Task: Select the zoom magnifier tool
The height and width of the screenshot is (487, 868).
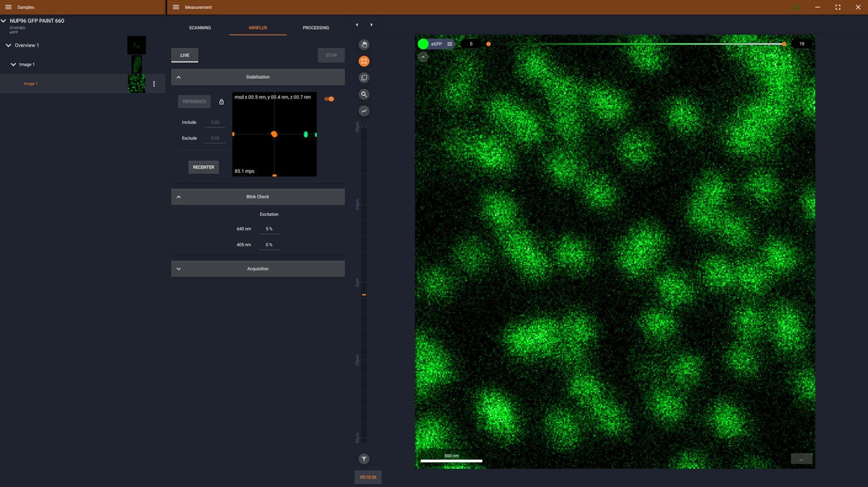Action: pos(364,94)
